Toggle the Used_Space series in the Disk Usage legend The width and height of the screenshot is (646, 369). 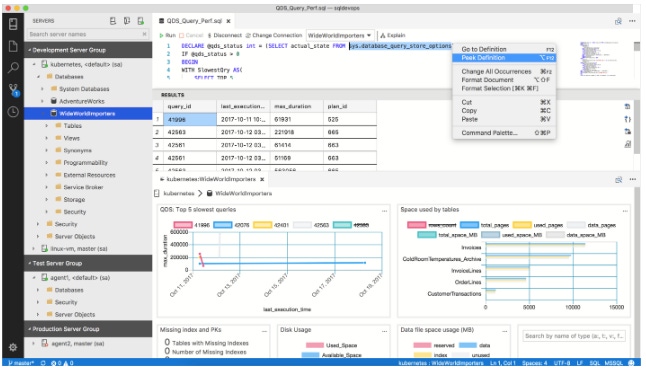(x=332, y=346)
